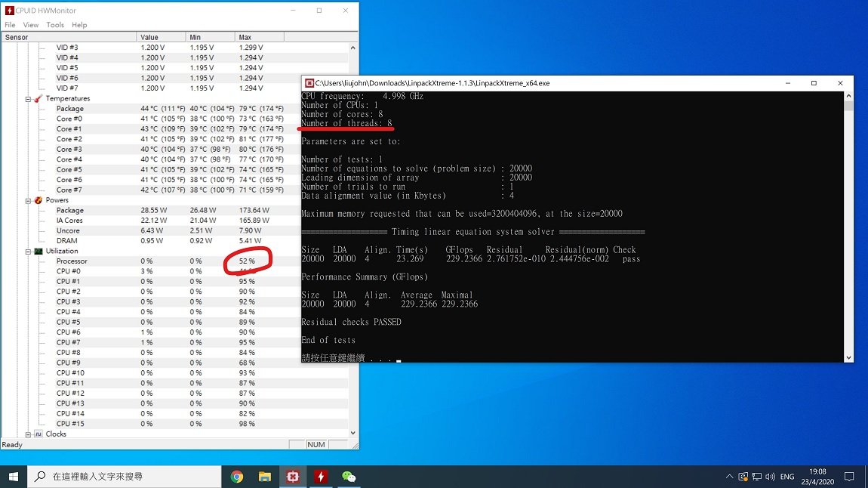
Task: Open the Windows Start menu
Action: tap(14, 477)
